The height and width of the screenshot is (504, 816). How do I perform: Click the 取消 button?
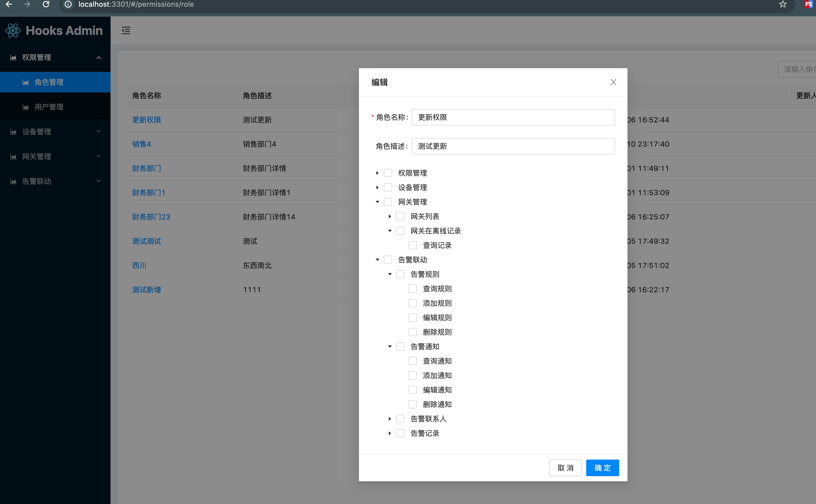click(565, 468)
